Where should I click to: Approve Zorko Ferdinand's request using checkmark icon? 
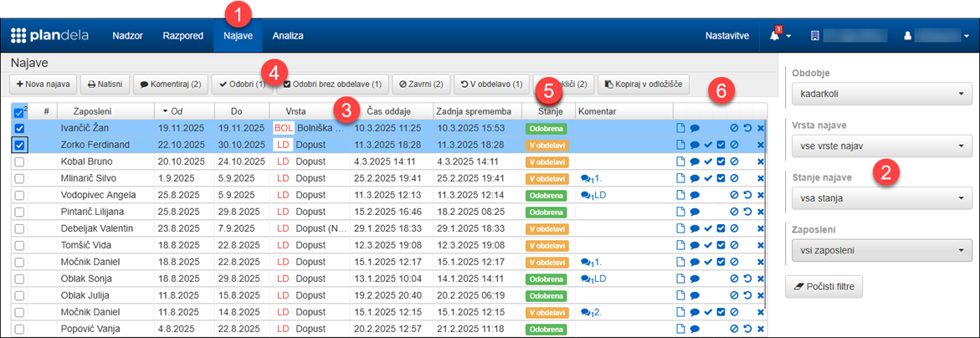[x=708, y=146]
